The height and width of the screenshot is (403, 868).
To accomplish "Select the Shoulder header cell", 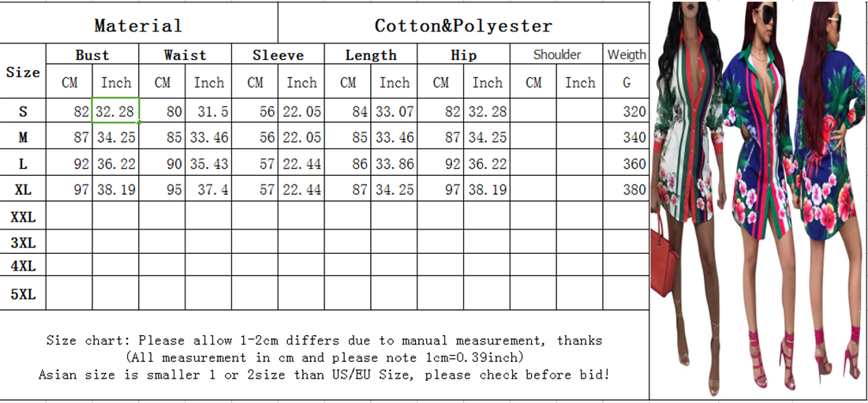I will [x=556, y=54].
